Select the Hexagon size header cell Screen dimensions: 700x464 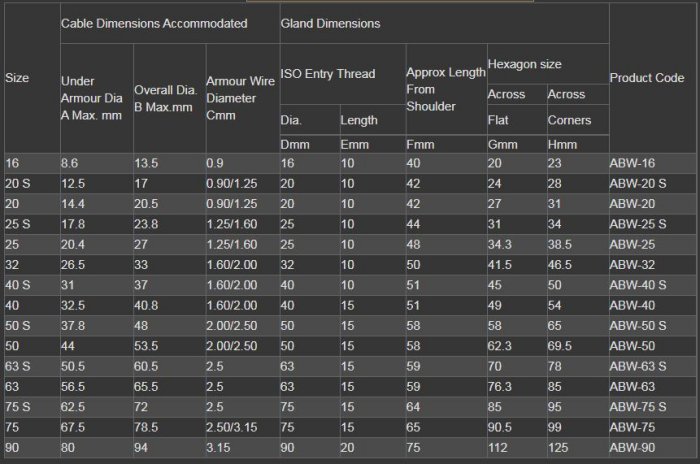524,64
